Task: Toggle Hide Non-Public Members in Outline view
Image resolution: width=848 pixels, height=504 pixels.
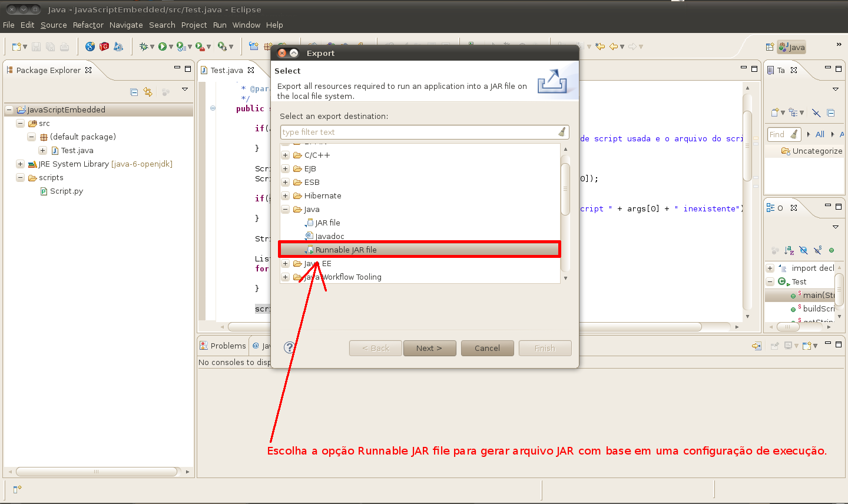Action: (x=832, y=250)
